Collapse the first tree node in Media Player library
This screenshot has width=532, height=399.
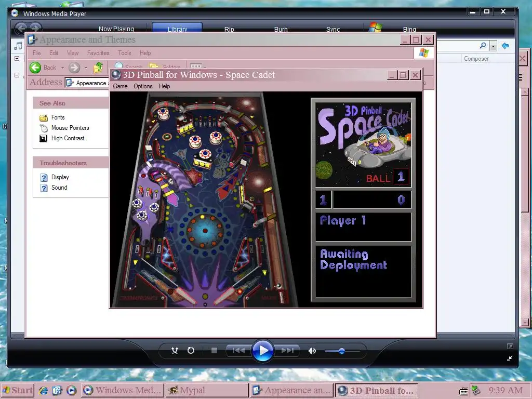tap(17, 58)
